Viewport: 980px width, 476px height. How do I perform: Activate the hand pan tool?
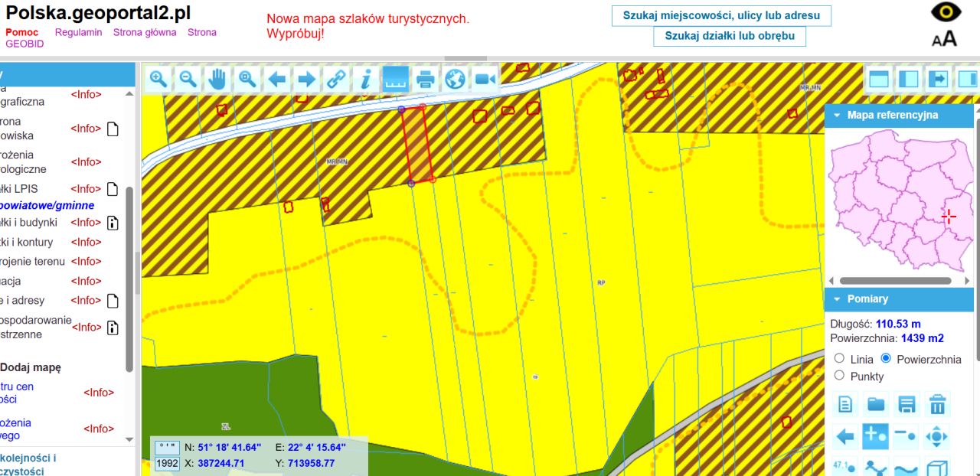(x=218, y=79)
